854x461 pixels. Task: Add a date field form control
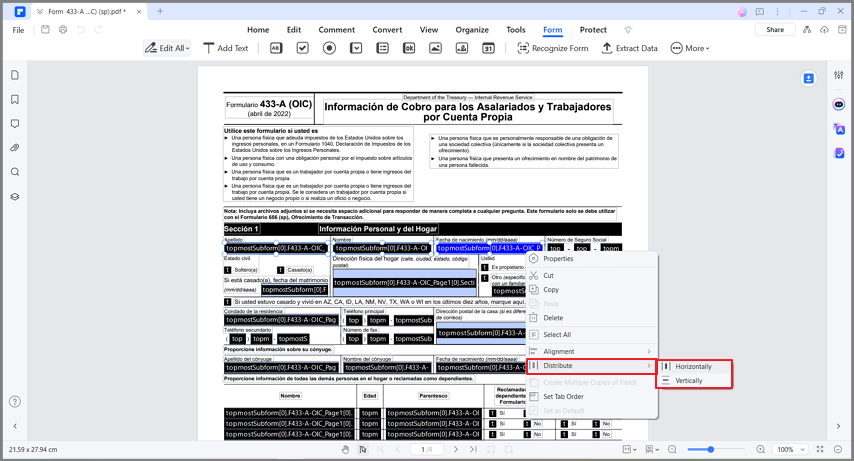tap(489, 48)
